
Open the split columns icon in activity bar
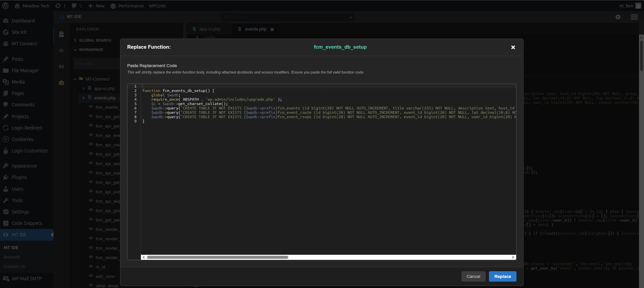coord(61,66)
